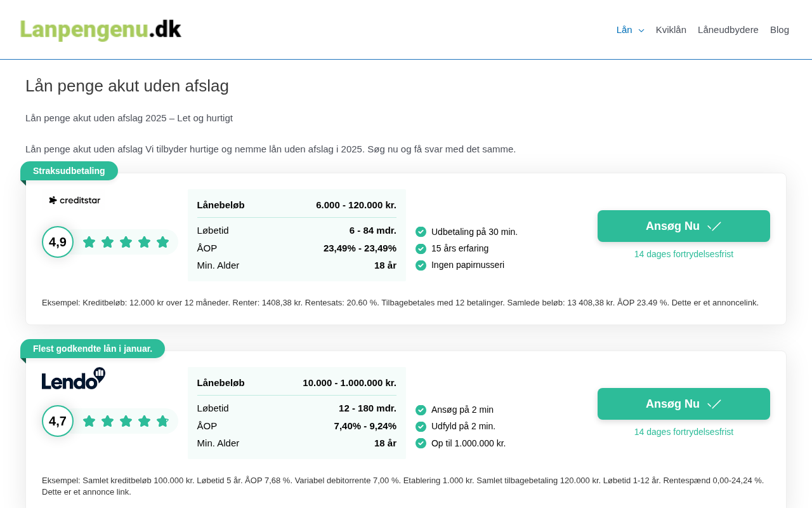Click the Lendo provider logo
Image resolution: width=812 pixels, height=508 pixels.
click(x=74, y=378)
